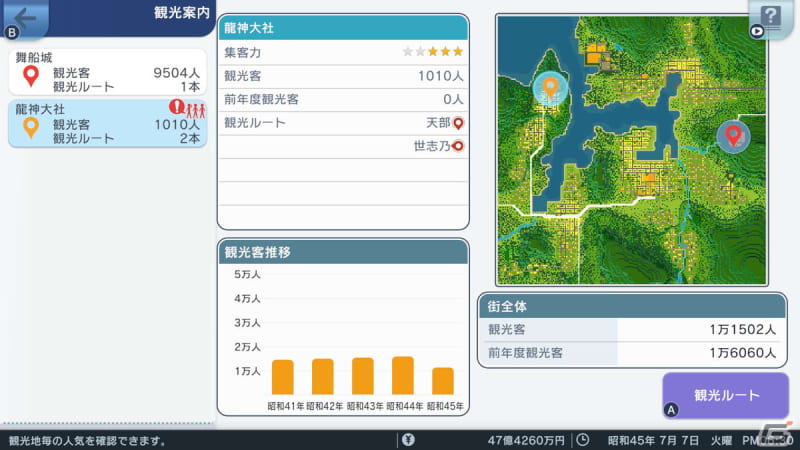This screenshot has height=450, width=800.
Task: Click the 昭和41年 bar in chart
Action: [x=283, y=377]
